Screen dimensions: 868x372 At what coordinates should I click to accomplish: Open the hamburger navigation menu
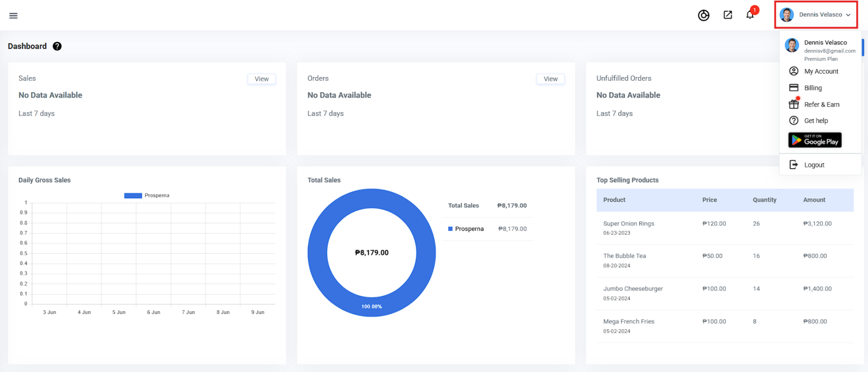pyautogui.click(x=14, y=16)
